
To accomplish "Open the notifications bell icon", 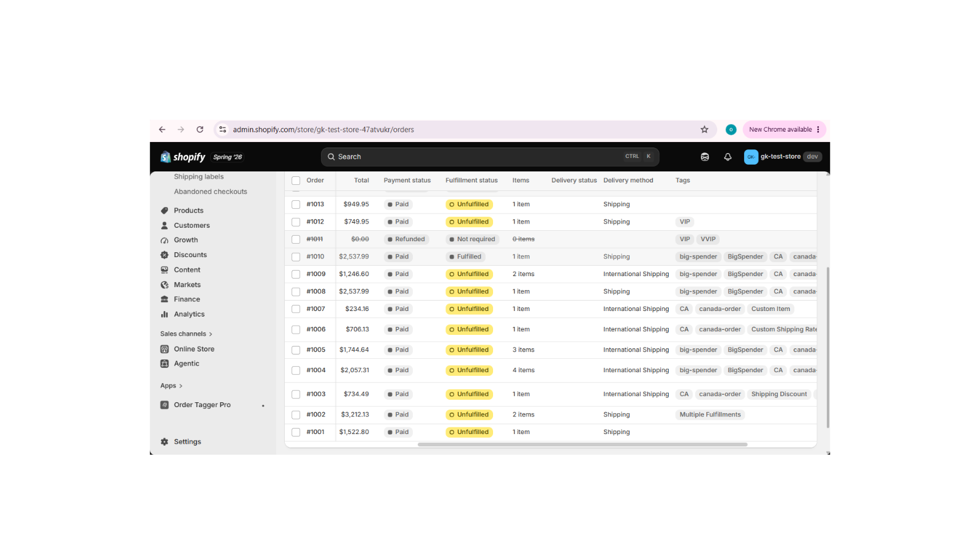I will (728, 157).
